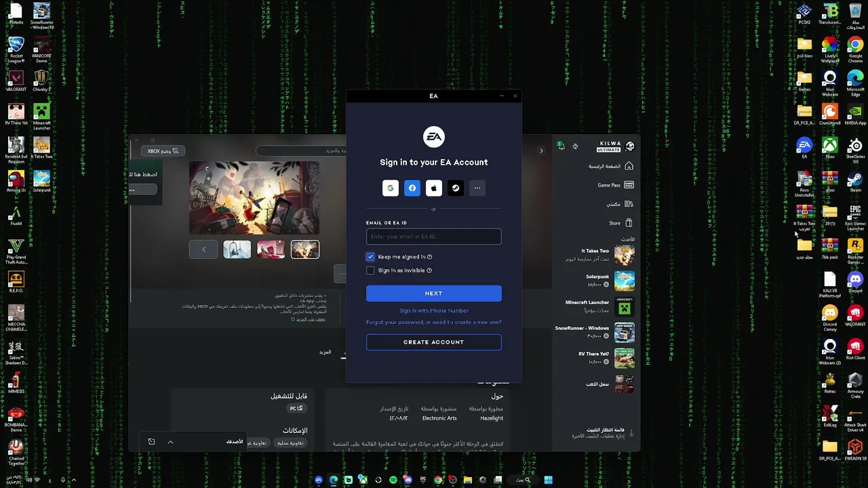Enable the Sign in as invisible checkbox

[x=370, y=270]
